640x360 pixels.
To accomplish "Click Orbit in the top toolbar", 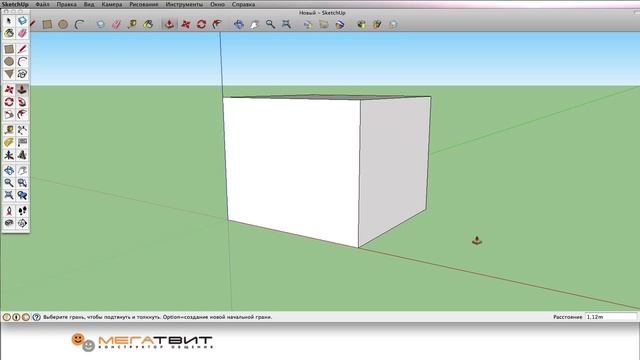I will (239, 24).
